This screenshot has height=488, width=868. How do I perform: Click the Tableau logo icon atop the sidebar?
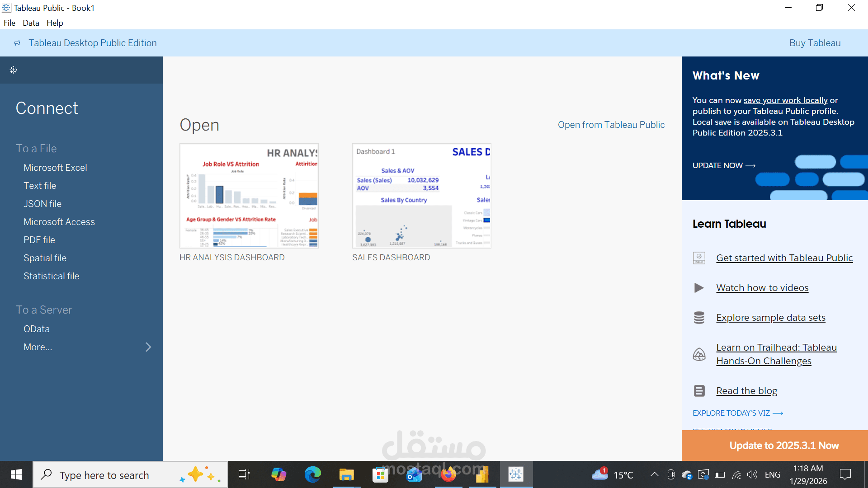[x=13, y=70]
